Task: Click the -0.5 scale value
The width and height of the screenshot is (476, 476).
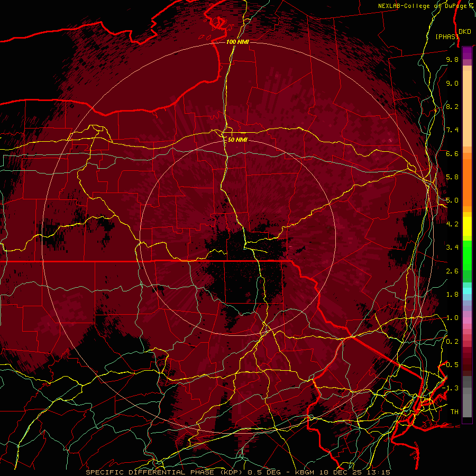Action: (451, 365)
